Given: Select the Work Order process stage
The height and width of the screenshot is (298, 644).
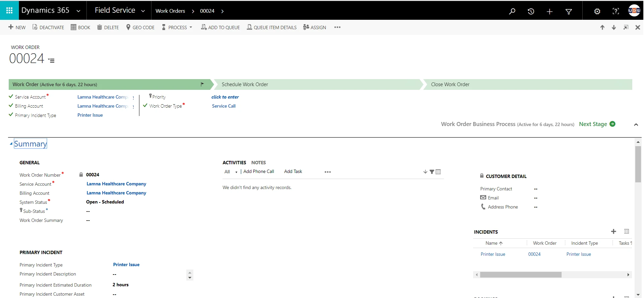Looking at the screenshot, I should (111, 84).
